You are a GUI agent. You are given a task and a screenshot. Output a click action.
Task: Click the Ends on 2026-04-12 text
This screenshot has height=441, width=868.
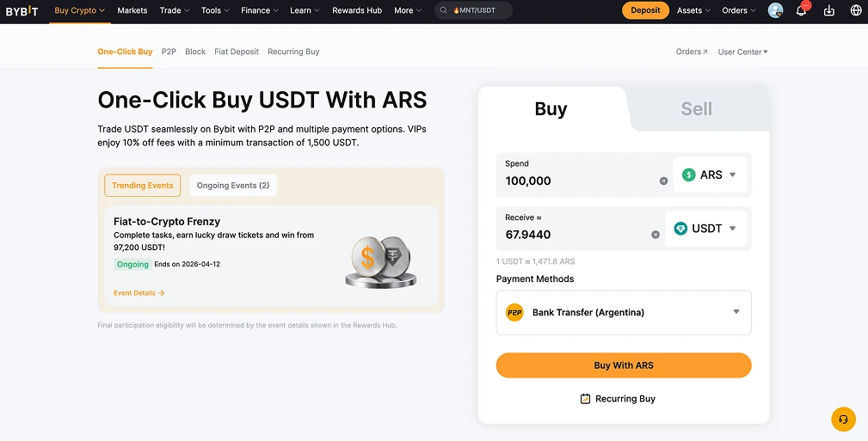(x=188, y=265)
